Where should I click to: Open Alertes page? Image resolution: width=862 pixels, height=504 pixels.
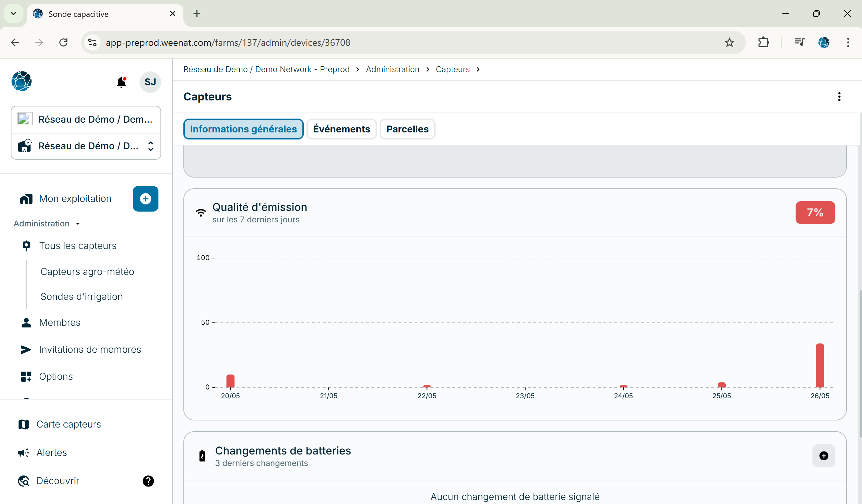(x=52, y=453)
